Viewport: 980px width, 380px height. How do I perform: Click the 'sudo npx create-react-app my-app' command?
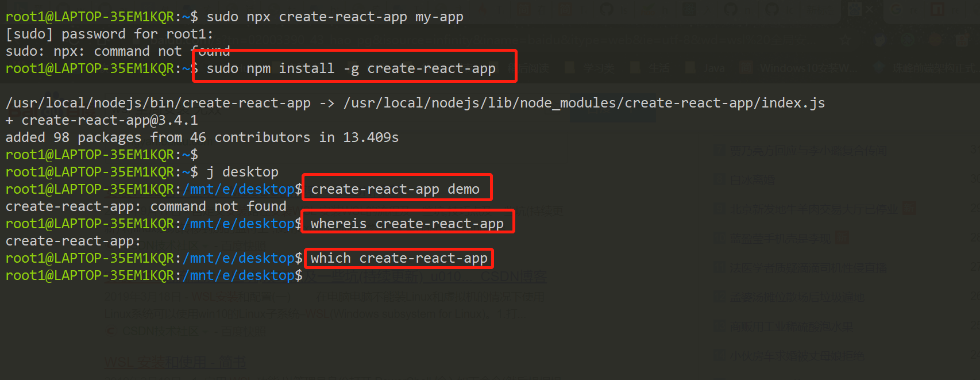tap(335, 17)
